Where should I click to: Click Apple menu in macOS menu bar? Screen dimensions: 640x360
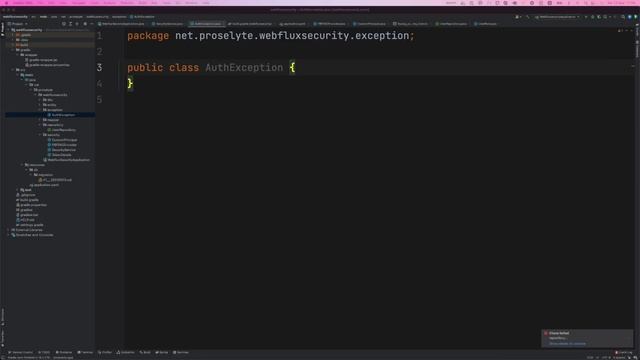[6, 3]
